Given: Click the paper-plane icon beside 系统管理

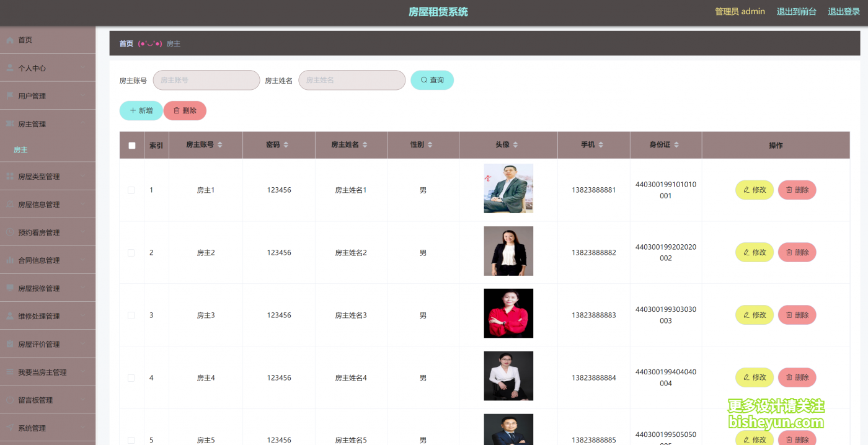Looking at the screenshot, I should (10, 428).
